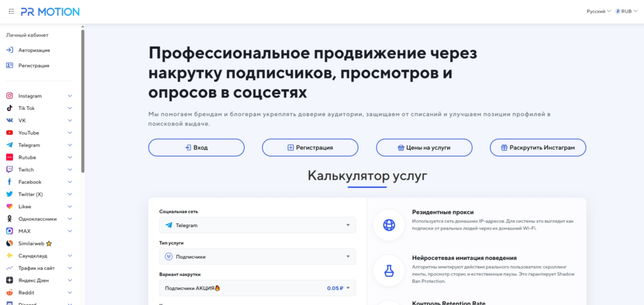Image resolution: width=644 pixels, height=305 pixels.
Task: Click the Трафик на сайт chart icon
Action: tap(9, 268)
